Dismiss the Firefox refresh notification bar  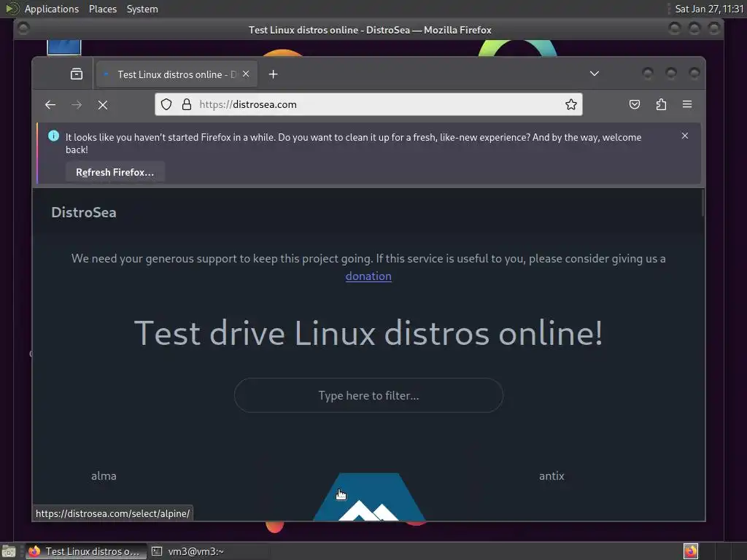pos(684,136)
